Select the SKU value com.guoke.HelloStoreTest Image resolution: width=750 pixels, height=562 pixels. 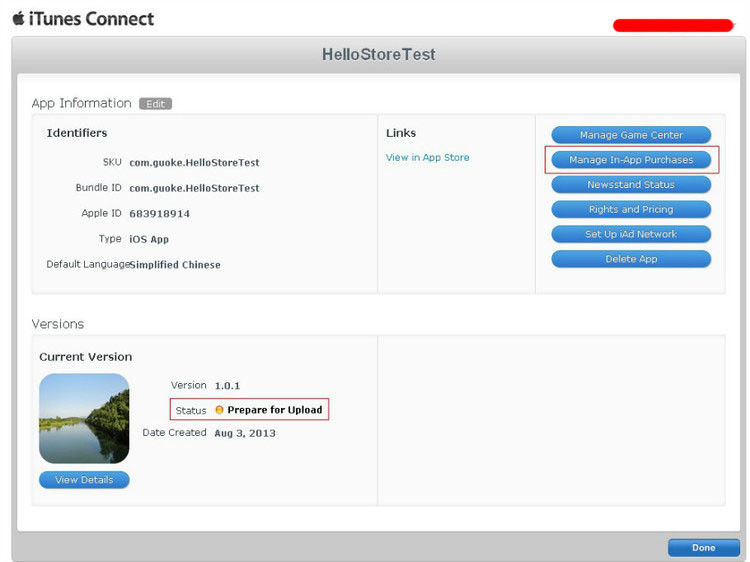point(194,163)
